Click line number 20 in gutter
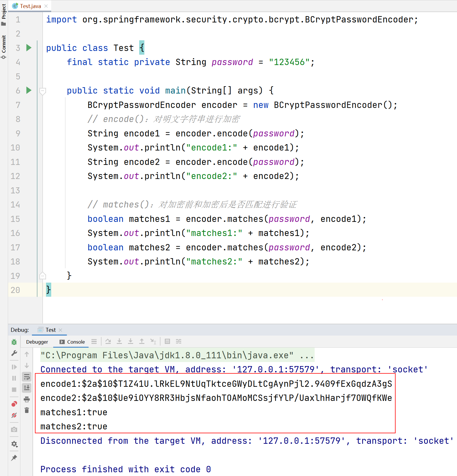Image resolution: width=457 pixels, height=476 pixels. [15, 290]
